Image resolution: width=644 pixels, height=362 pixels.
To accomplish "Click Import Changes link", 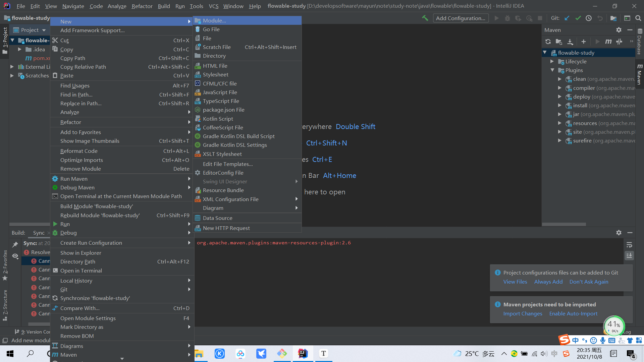I will (522, 313).
